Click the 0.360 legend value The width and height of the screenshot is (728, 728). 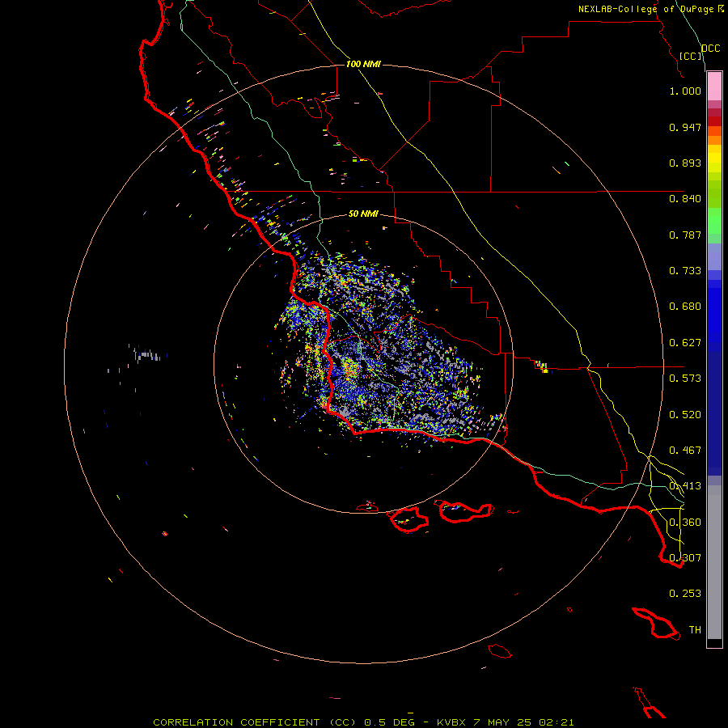(685, 523)
